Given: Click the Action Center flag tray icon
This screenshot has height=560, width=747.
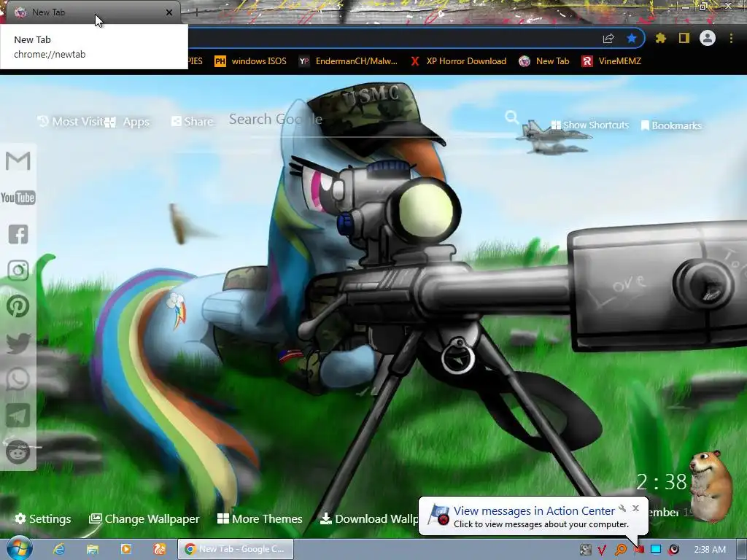Looking at the screenshot, I should click(x=639, y=550).
